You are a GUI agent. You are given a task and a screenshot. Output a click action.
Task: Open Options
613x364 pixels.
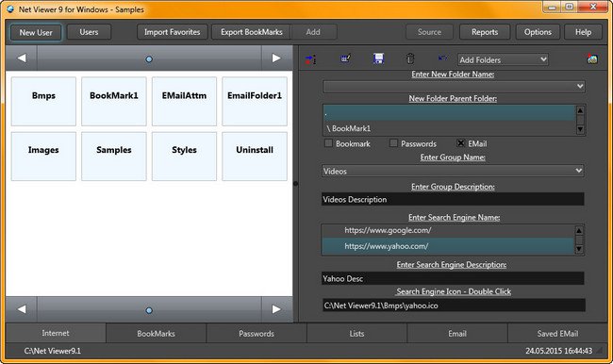[x=538, y=32]
